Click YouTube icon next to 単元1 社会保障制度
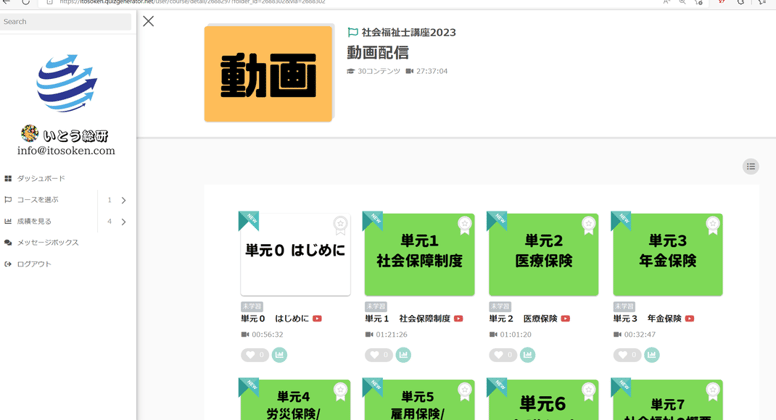Image resolution: width=776 pixels, height=420 pixels. pyautogui.click(x=458, y=319)
